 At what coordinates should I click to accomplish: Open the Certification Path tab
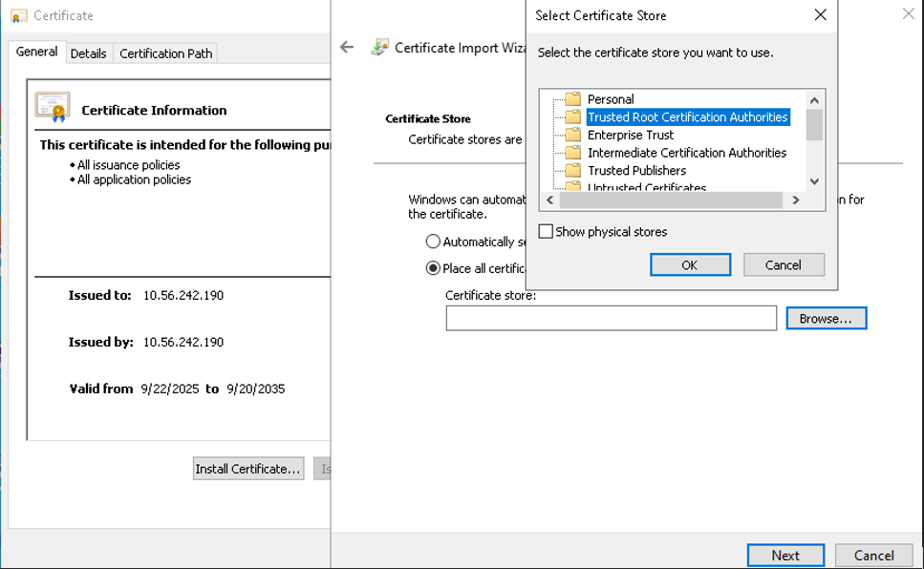pyautogui.click(x=165, y=53)
